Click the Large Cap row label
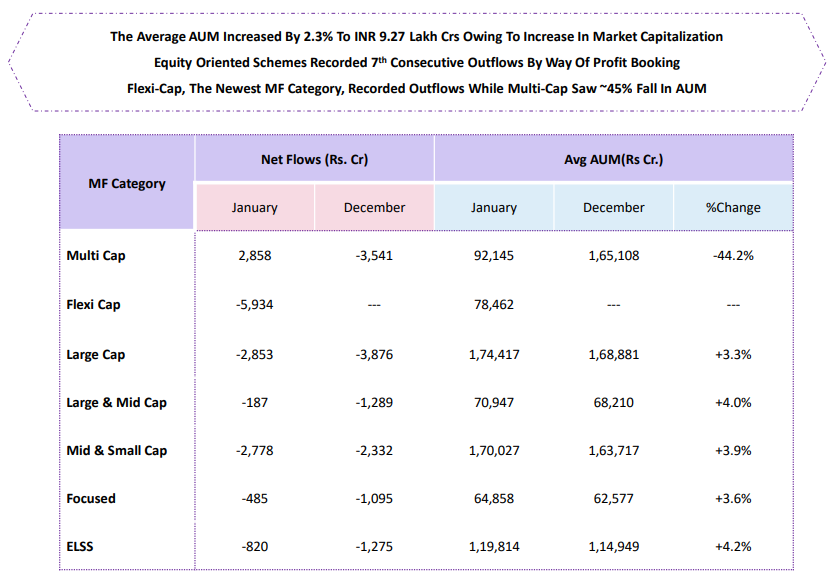This screenshot has width=840, height=581. [96, 354]
